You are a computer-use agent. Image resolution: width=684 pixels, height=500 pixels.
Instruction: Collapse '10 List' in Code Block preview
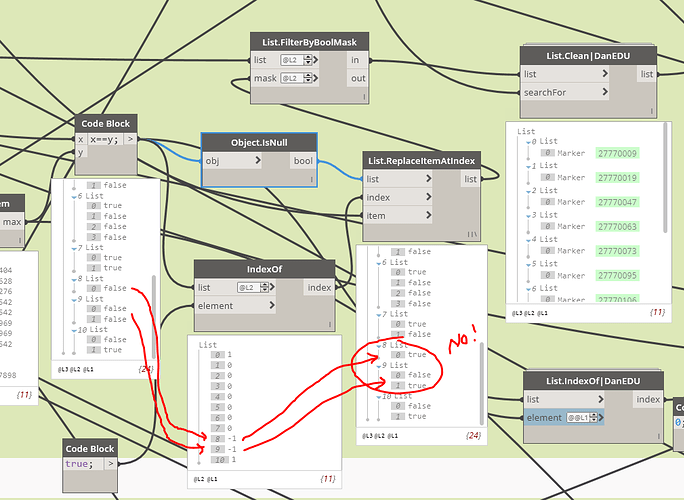pyautogui.click(x=74, y=331)
